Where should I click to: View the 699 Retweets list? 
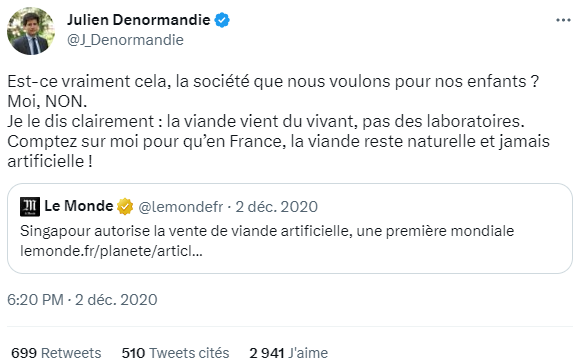(x=56, y=353)
